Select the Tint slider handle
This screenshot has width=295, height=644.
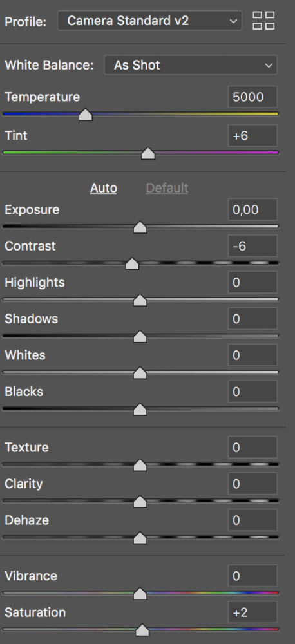pos(148,154)
